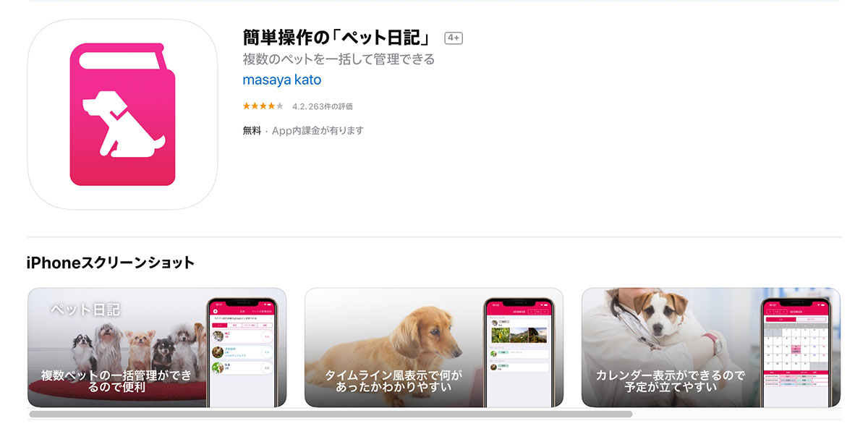Click the phone mockup showing the pet list
This screenshot has width=868, height=434.
[x=242, y=352]
